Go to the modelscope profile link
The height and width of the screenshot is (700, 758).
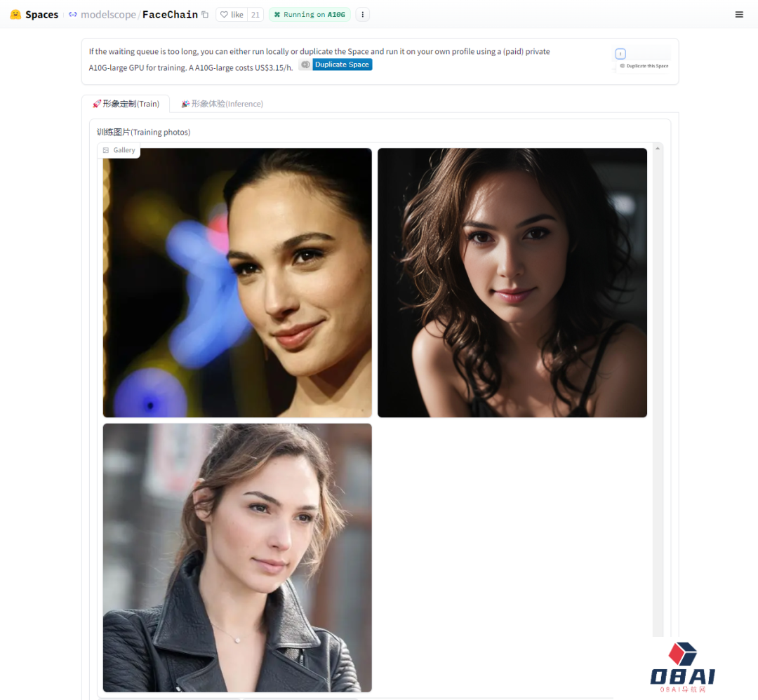[108, 15]
